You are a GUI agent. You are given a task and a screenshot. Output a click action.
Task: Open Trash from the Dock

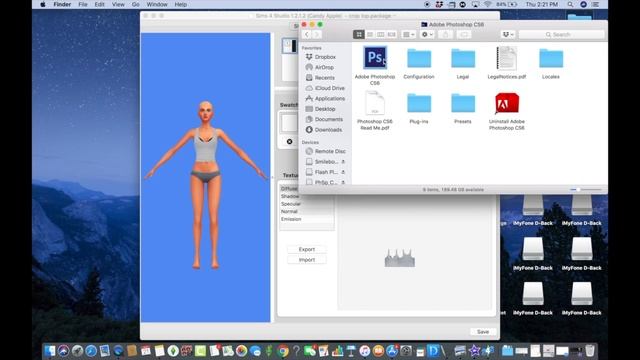(x=590, y=351)
